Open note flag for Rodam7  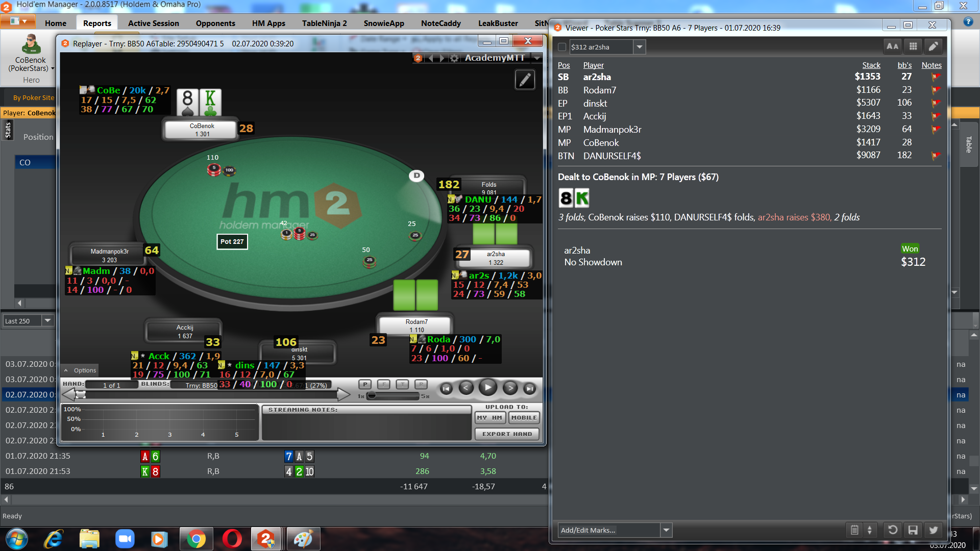(936, 90)
